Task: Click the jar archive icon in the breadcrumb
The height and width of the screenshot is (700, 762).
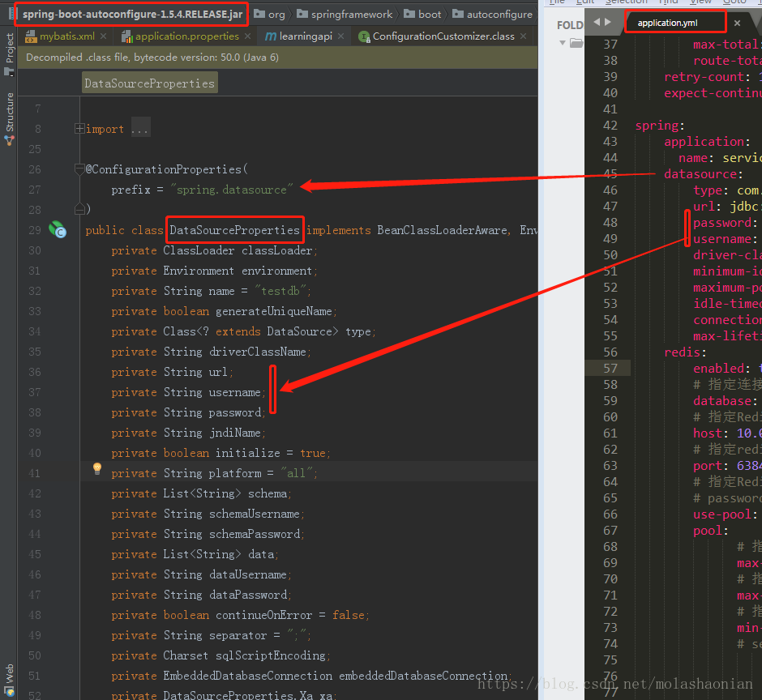Action: click(x=11, y=14)
